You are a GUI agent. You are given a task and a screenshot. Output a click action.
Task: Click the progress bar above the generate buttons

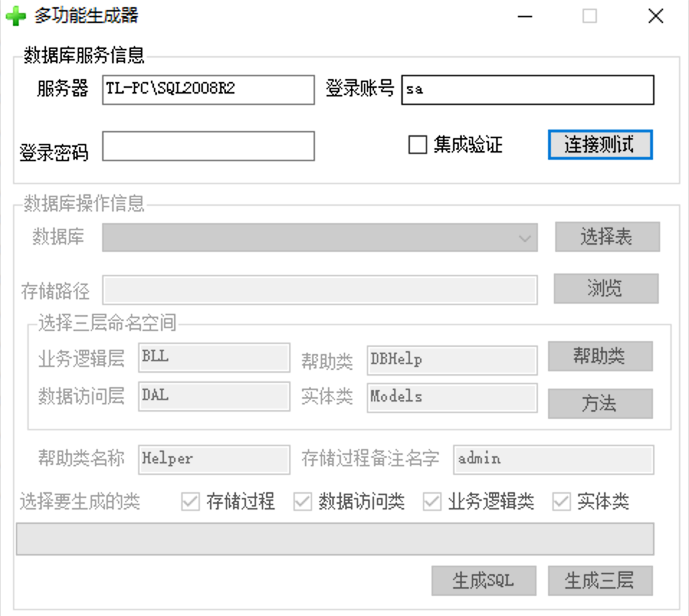coord(334,539)
